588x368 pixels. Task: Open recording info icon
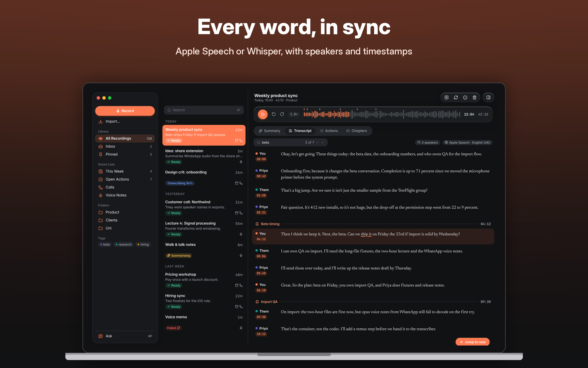(465, 97)
